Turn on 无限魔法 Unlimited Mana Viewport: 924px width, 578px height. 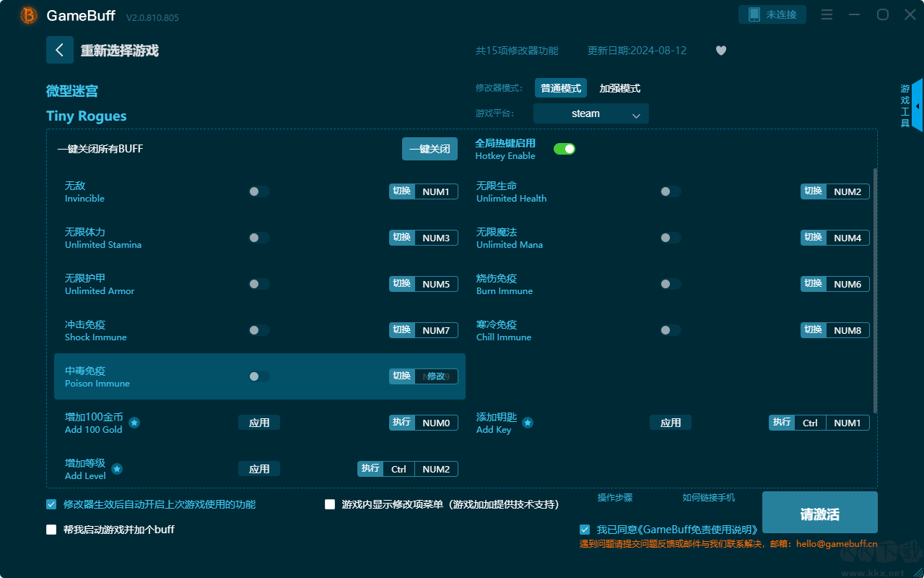[671, 238]
